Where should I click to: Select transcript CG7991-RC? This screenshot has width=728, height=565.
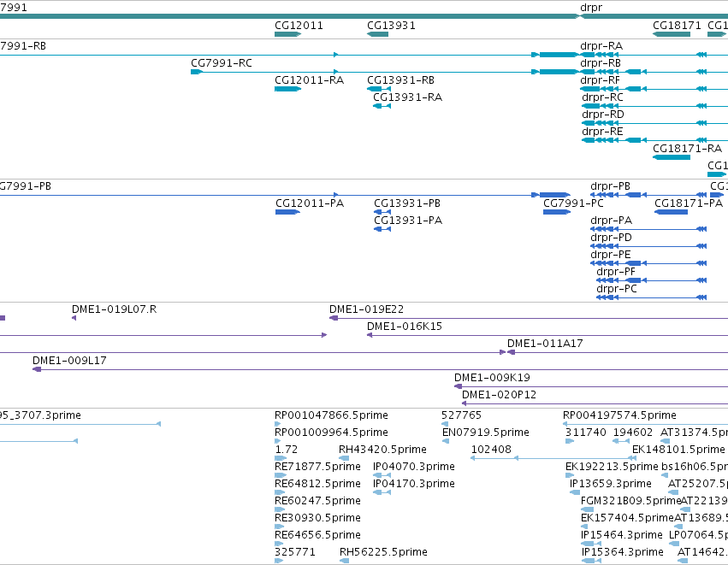click(x=222, y=63)
